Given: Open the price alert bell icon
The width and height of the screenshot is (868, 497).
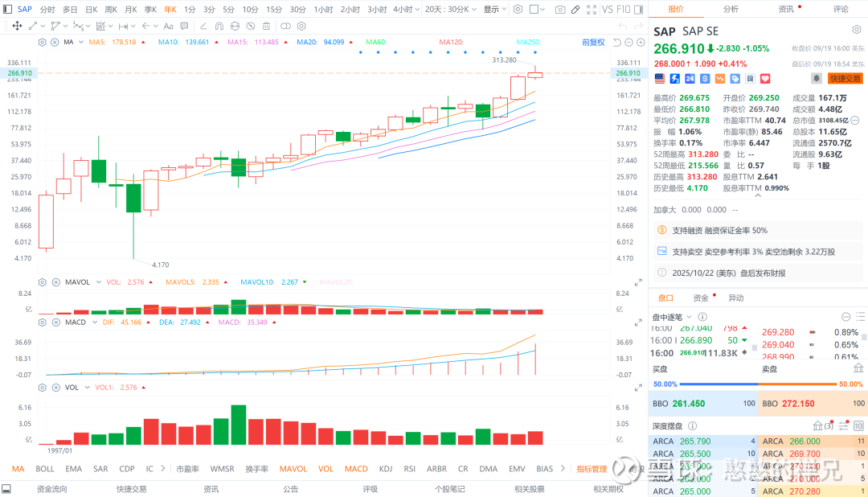Looking at the screenshot, I should coord(816,79).
